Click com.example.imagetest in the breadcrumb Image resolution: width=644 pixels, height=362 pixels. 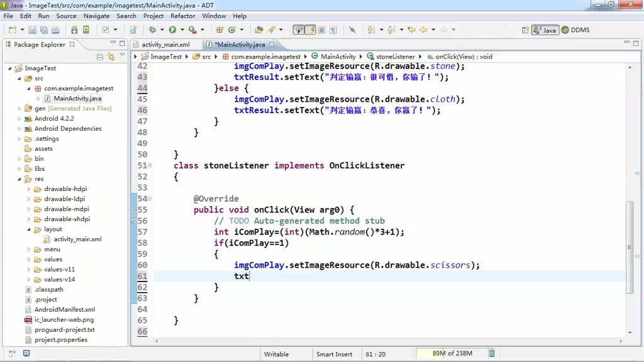265,57
